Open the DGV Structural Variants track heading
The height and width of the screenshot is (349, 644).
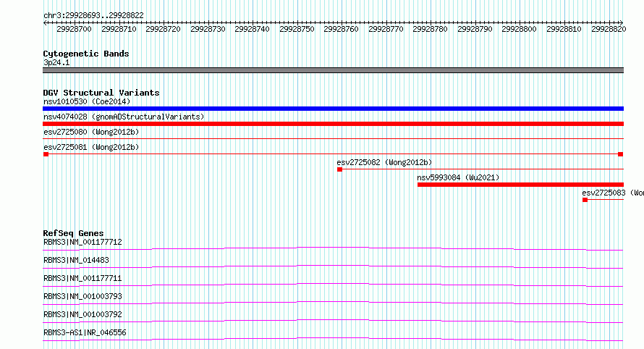point(101,93)
